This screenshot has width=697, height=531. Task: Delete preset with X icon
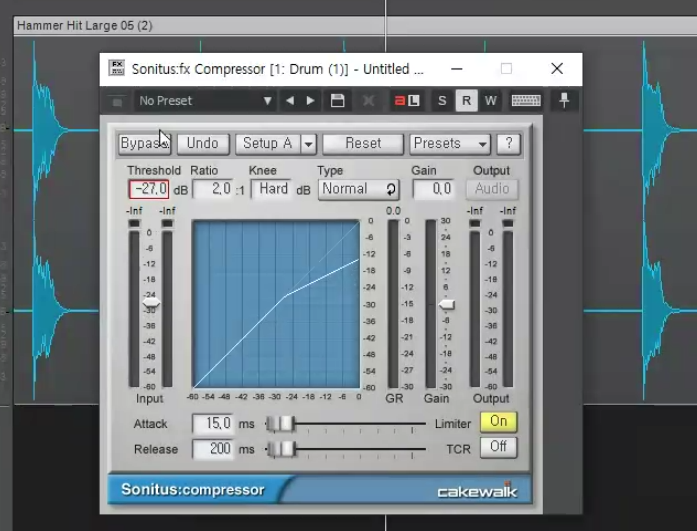368,101
